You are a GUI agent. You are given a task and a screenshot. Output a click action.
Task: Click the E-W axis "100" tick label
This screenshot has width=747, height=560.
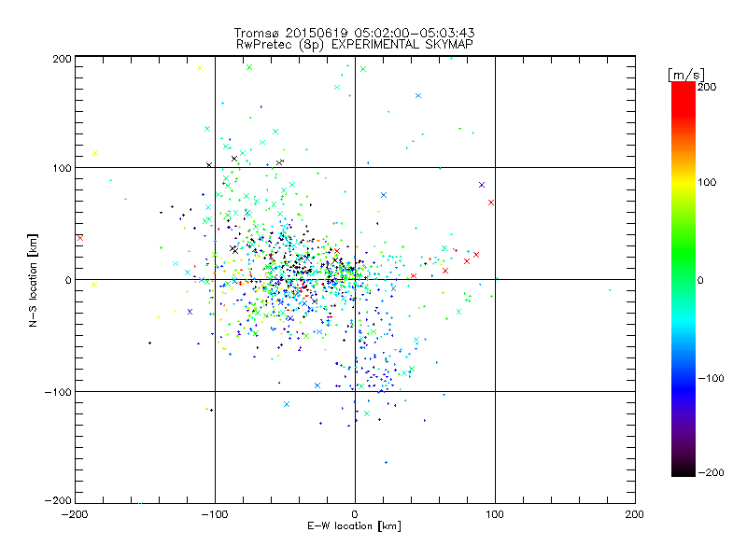[495, 514]
